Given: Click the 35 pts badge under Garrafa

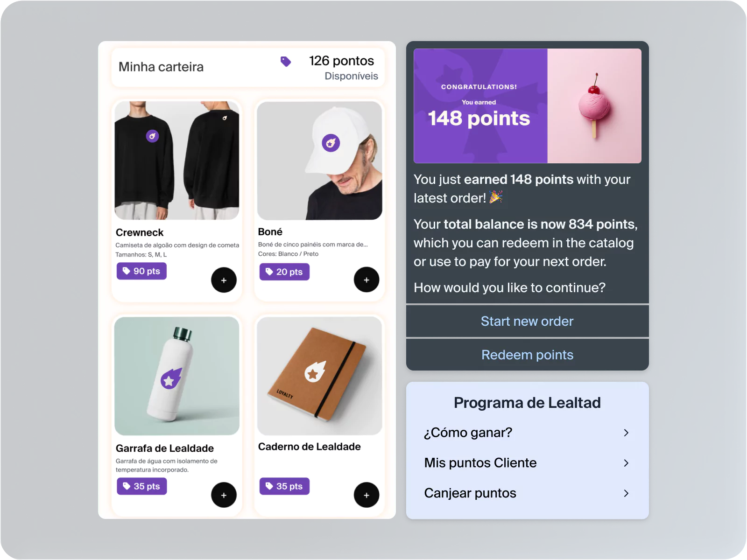Looking at the screenshot, I should pyautogui.click(x=141, y=486).
